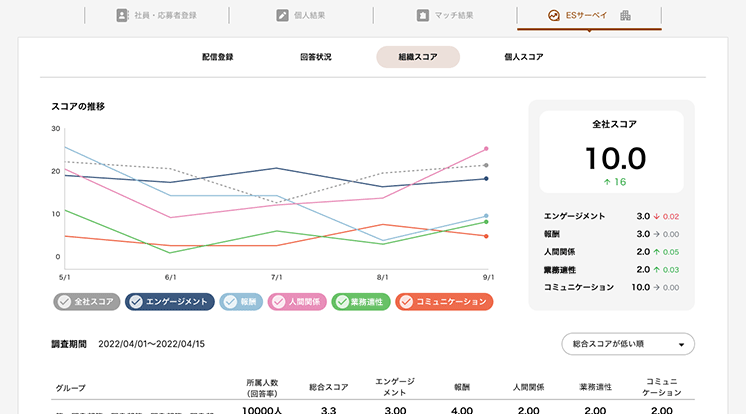Disable the 業務適性 chart series
Screen dimensions: 746x414
point(341,301)
